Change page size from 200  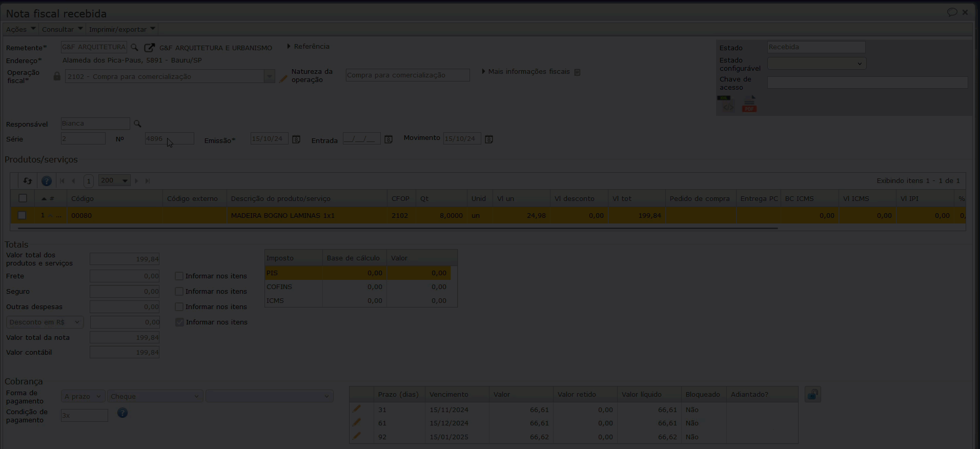coord(114,181)
